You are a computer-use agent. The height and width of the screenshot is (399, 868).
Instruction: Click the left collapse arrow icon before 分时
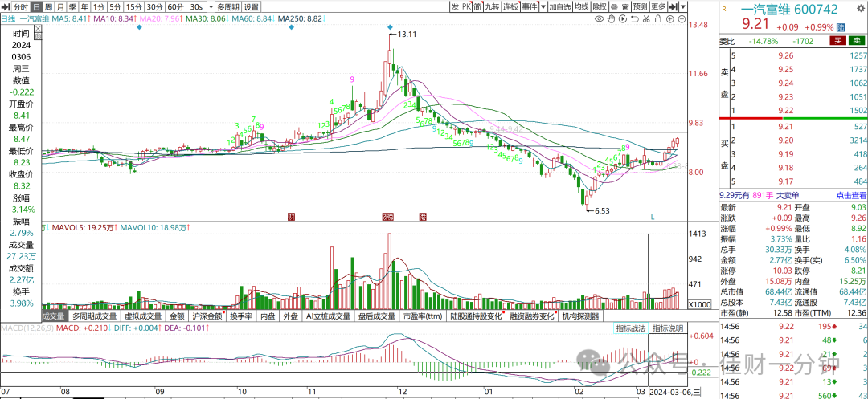coord(5,7)
